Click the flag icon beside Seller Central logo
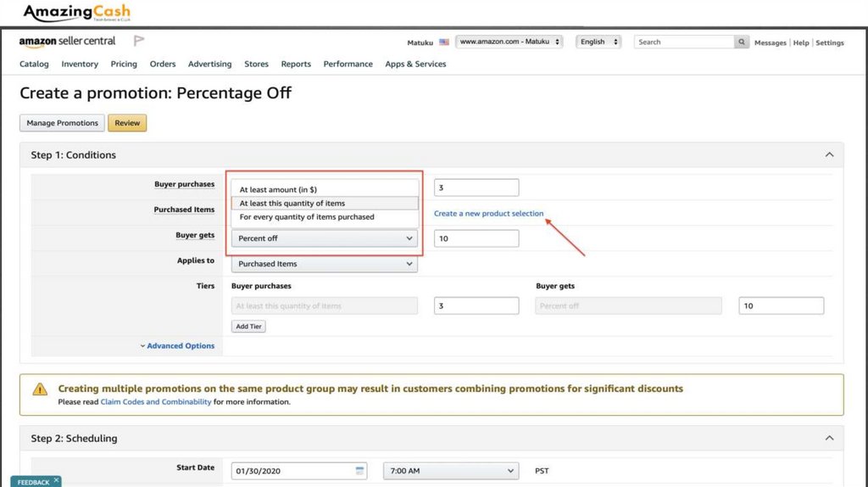The width and height of the screenshot is (868, 487). click(x=139, y=41)
